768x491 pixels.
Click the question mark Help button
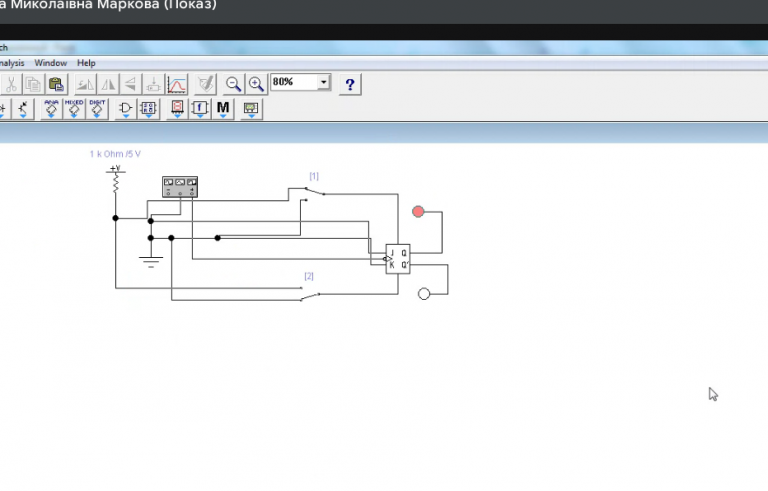pyautogui.click(x=350, y=84)
